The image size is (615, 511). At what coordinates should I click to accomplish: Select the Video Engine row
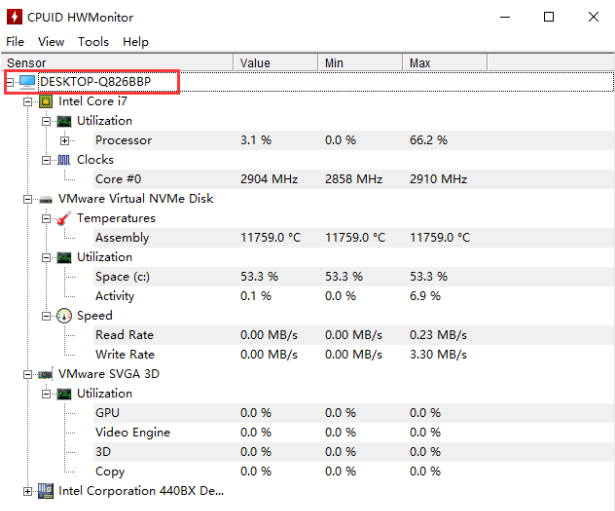coord(354,433)
